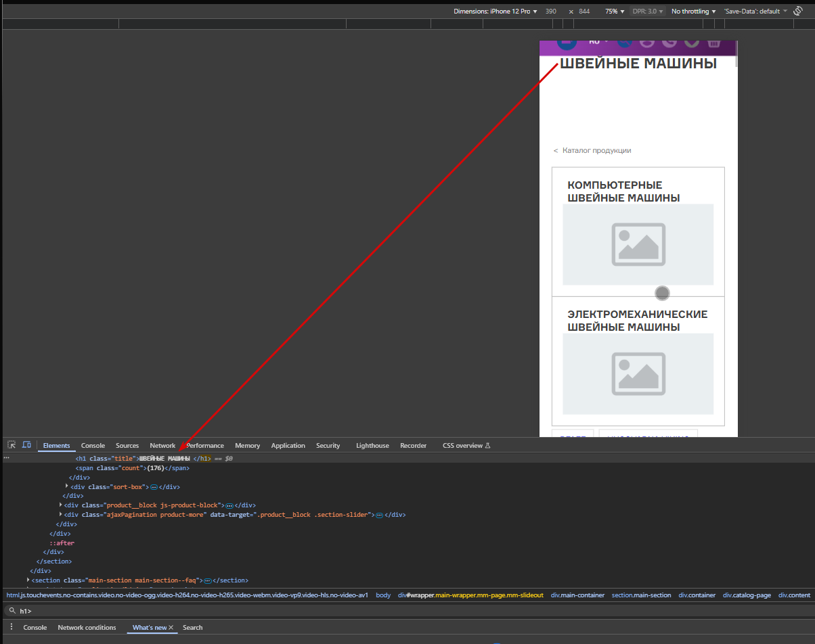815x644 pixels.
Task: Click div.catalog-page breadcrumb
Action: click(x=747, y=595)
